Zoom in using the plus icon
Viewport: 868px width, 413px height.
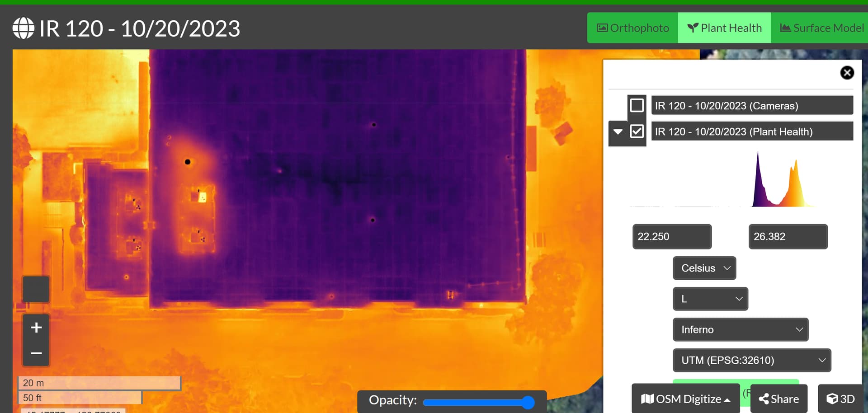click(x=35, y=327)
